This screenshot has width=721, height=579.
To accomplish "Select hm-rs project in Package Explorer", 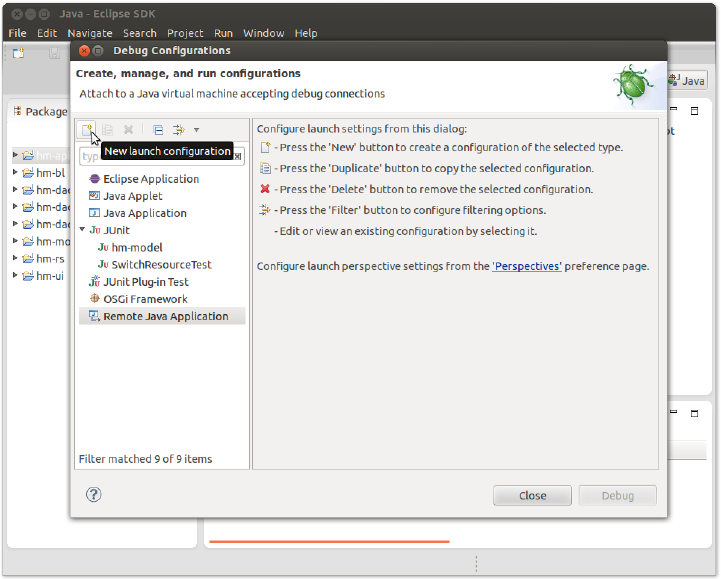I will pos(50,259).
